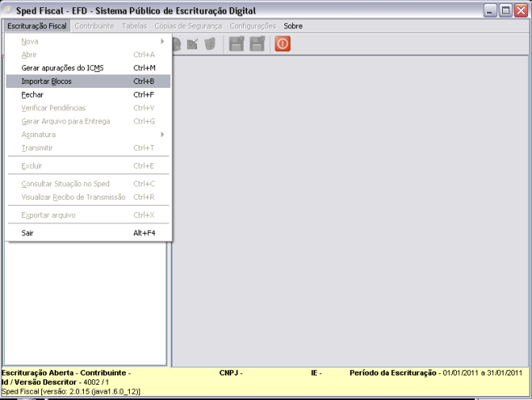Expand the Assinatura submenu arrow
The image size is (532, 400).
(x=162, y=135)
